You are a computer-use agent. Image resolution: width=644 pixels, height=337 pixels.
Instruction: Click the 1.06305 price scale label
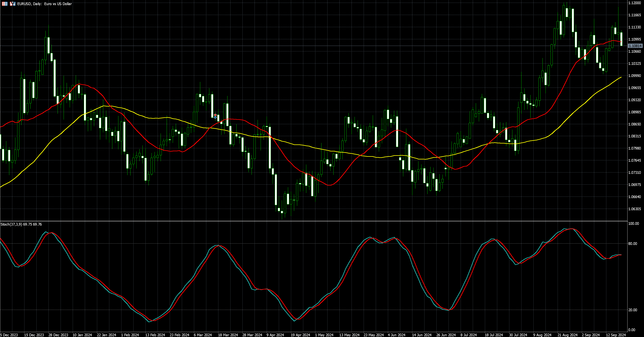[635, 209]
